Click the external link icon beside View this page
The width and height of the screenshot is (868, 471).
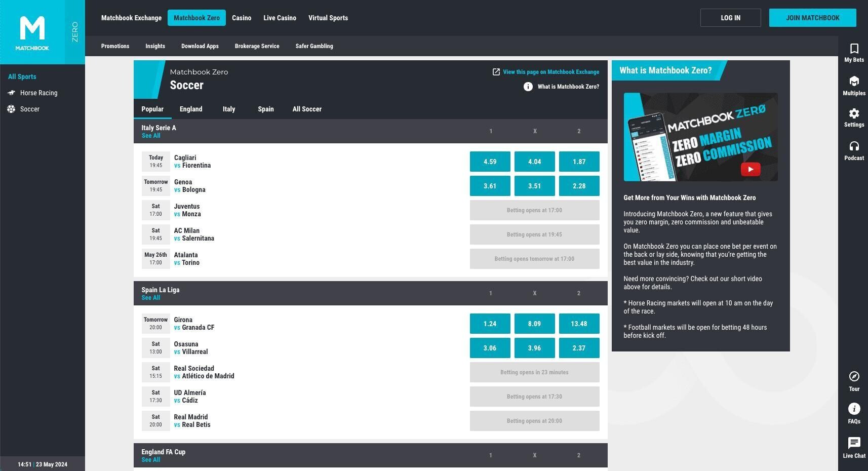[x=496, y=72]
